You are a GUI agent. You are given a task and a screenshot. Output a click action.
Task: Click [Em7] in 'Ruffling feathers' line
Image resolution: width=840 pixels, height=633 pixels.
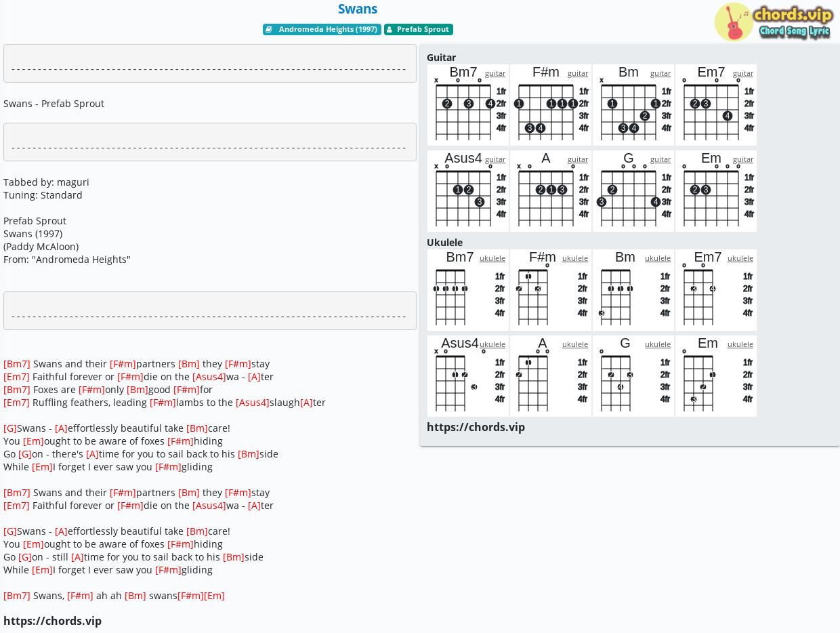pos(16,403)
